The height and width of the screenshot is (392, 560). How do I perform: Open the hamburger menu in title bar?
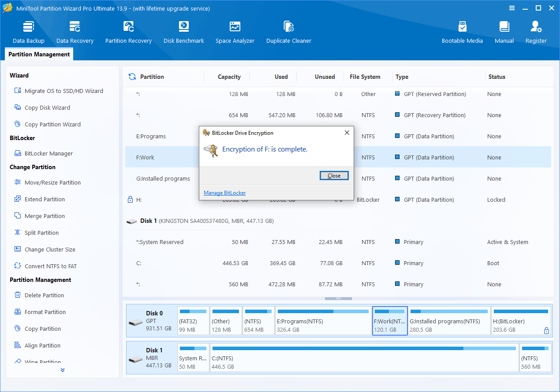click(512, 8)
